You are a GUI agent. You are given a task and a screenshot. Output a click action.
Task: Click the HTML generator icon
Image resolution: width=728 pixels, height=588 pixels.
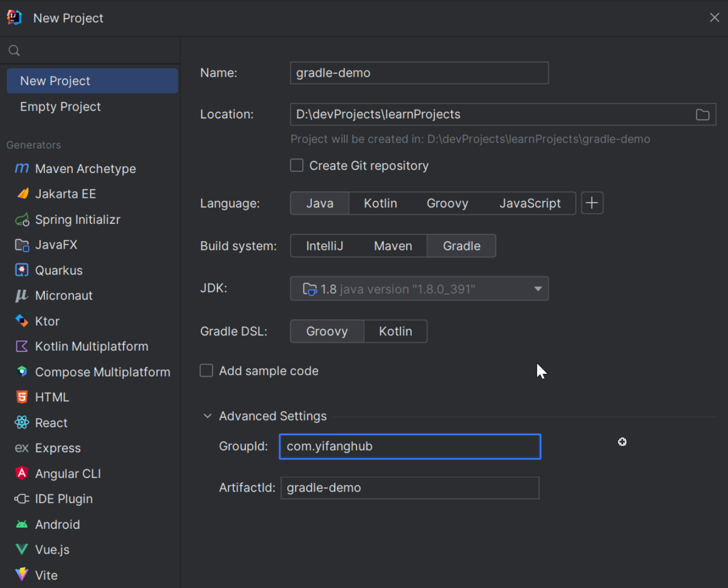click(22, 397)
